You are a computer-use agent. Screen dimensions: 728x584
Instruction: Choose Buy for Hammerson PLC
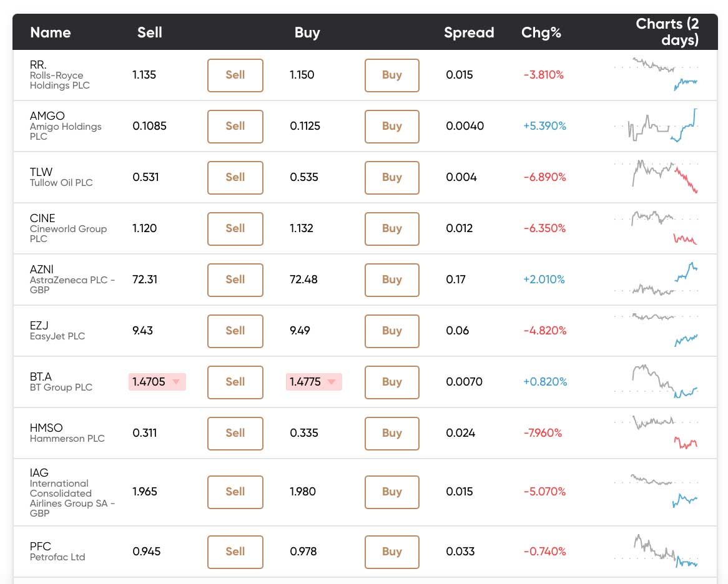pyautogui.click(x=392, y=433)
